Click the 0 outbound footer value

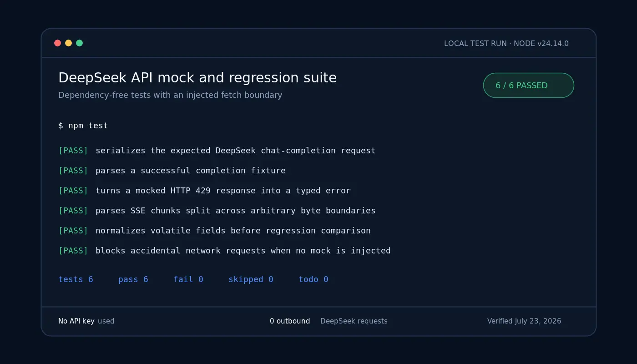(290, 321)
